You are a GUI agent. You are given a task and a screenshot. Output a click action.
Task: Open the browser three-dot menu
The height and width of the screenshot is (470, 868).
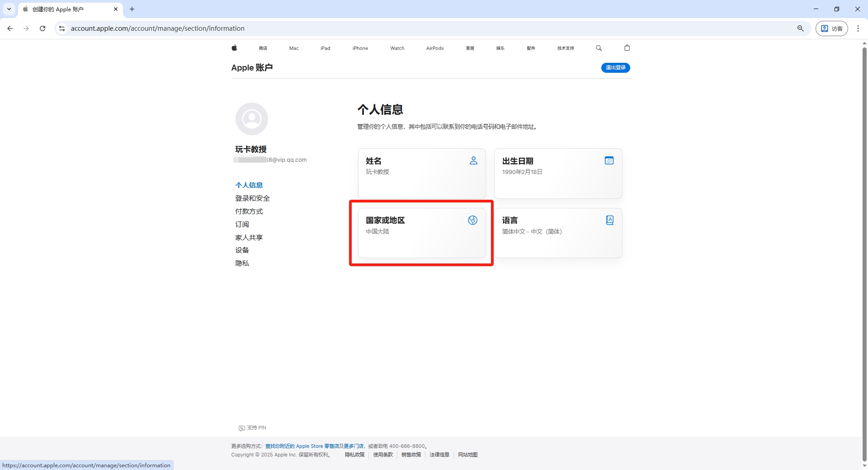[858, 28]
